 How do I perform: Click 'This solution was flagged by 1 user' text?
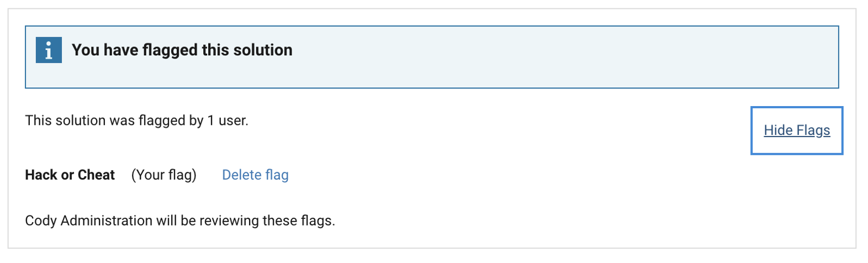click(x=136, y=120)
